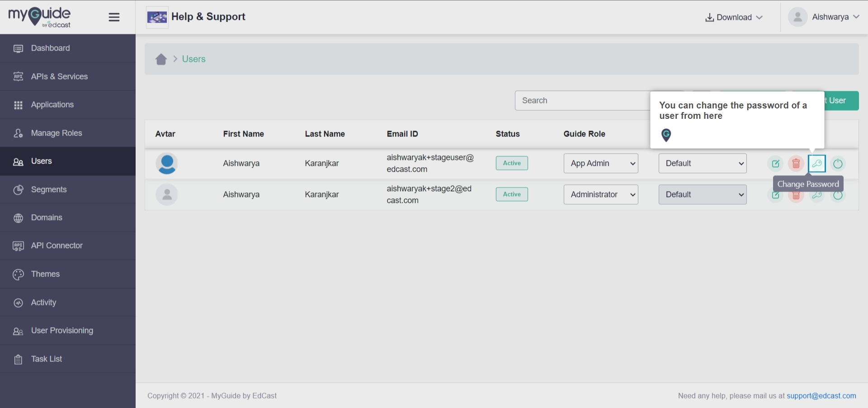Open APIs & Services in sidebar
The width and height of the screenshot is (868, 408).
[68, 76]
